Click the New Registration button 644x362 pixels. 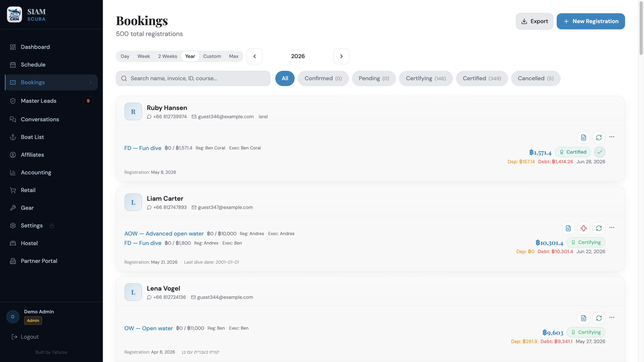point(591,21)
